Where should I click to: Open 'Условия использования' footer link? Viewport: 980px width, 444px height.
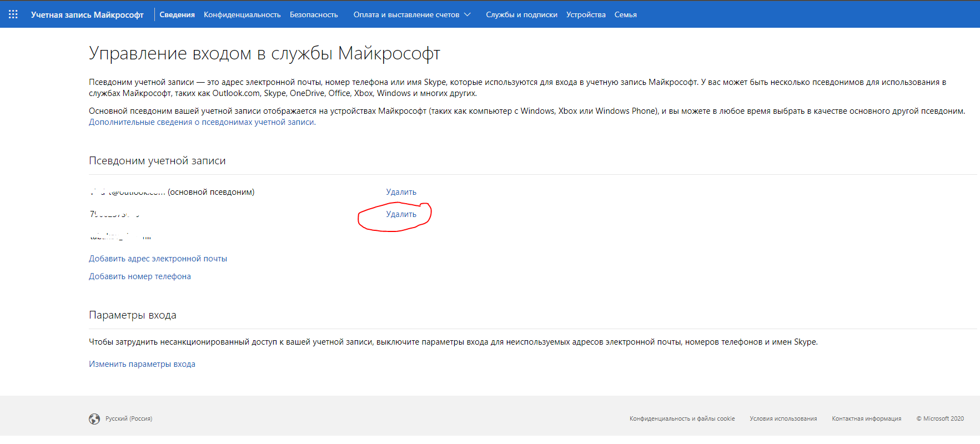click(783, 419)
